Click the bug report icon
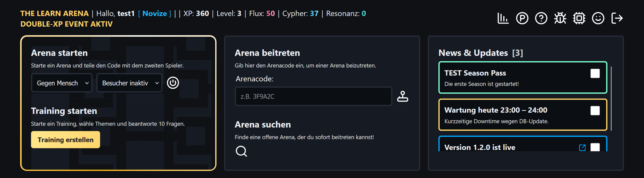This screenshot has width=644, height=178. [x=560, y=18]
